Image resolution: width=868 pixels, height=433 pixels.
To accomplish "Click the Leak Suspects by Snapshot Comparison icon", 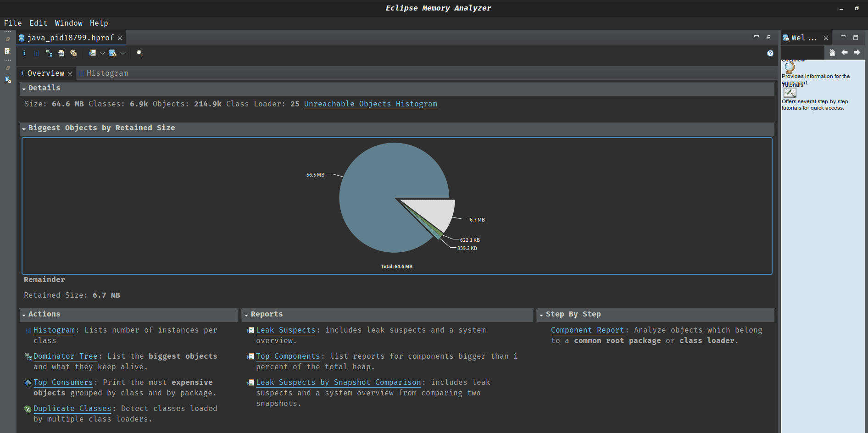I will pyautogui.click(x=250, y=383).
